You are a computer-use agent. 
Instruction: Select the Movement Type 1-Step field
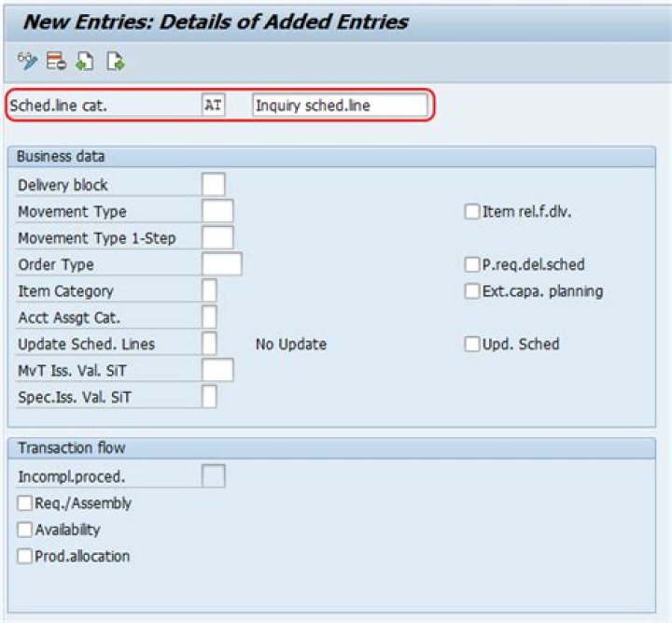pyautogui.click(x=217, y=238)
